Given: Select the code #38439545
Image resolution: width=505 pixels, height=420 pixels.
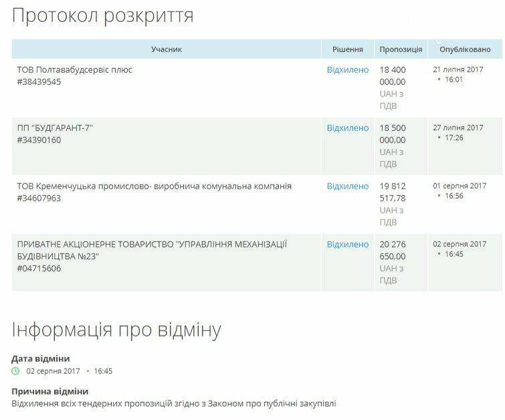Looking at the screenshot, I should coord(39,82).
